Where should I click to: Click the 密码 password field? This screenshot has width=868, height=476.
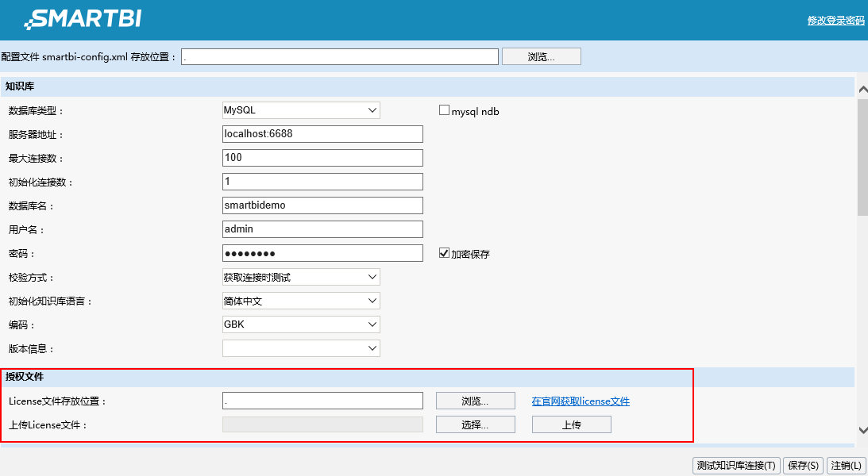[x=322, y=253]
